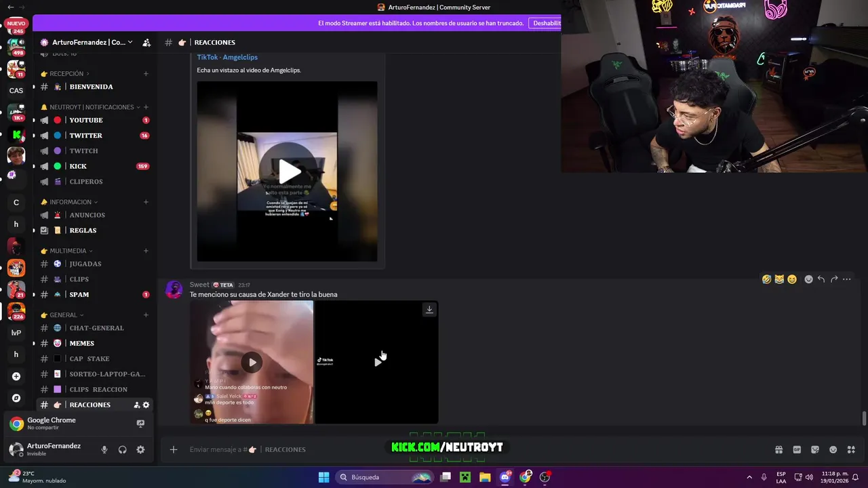Forward Sweet's message
This screenshot has width=868, height=488.
tap(834, 279)
